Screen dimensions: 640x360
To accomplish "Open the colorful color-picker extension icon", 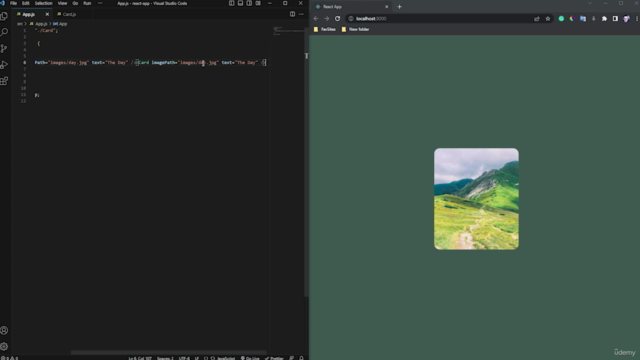I will coord(572,19).
